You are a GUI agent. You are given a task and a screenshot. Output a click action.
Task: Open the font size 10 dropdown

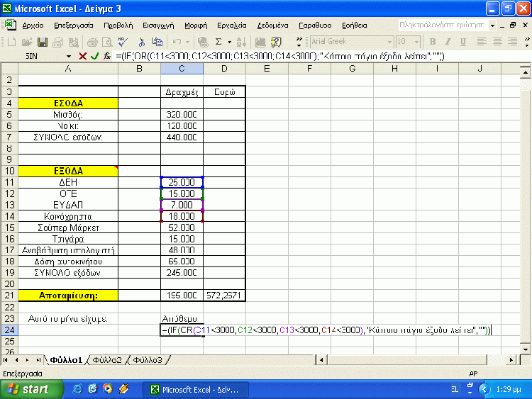click(416, 42)
